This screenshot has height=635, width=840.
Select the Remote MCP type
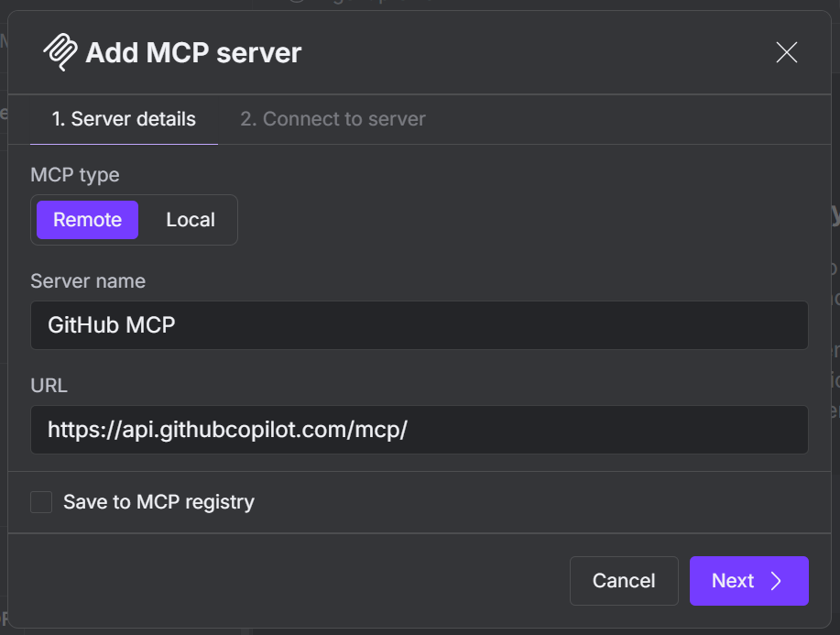tap(86, 220)
